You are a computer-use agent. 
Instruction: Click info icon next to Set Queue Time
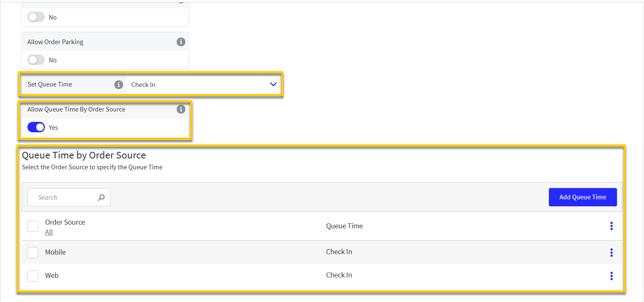tap(119, 84)
